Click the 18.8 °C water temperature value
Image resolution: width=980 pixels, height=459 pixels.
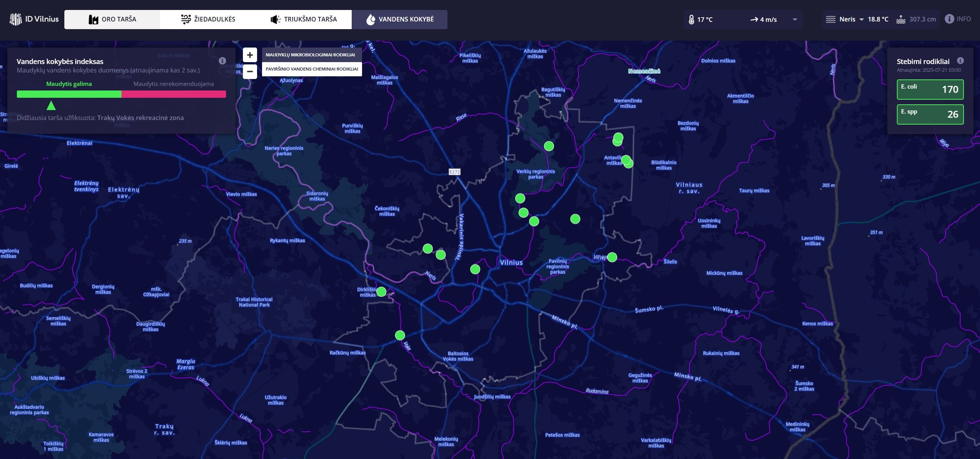click(878, 19)
